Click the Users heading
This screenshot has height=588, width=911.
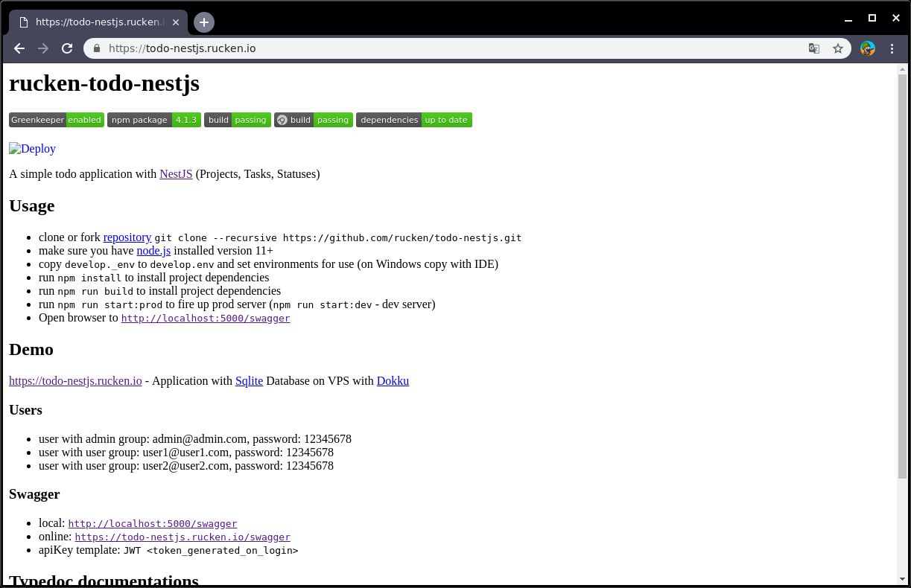pyautogui.click(x=25, y=410)
